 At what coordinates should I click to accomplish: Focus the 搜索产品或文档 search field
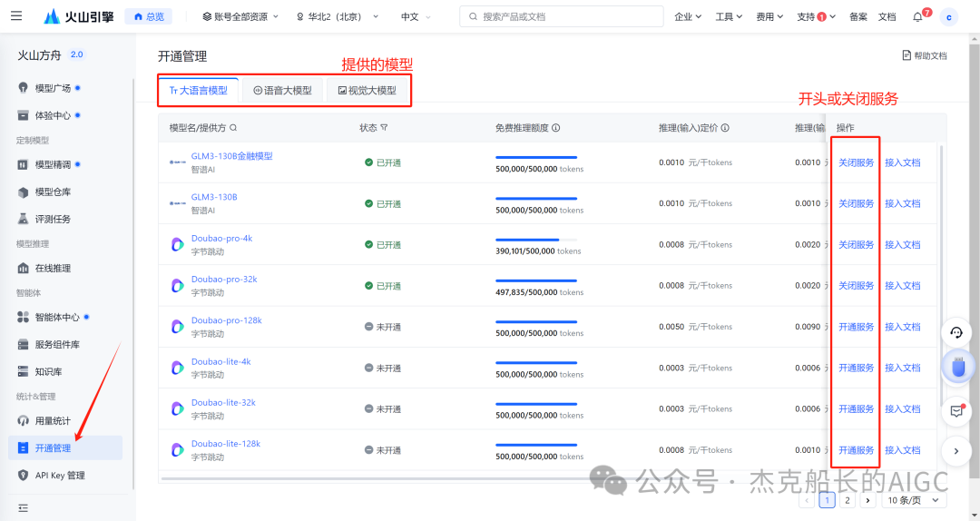[x=562, y=16]
